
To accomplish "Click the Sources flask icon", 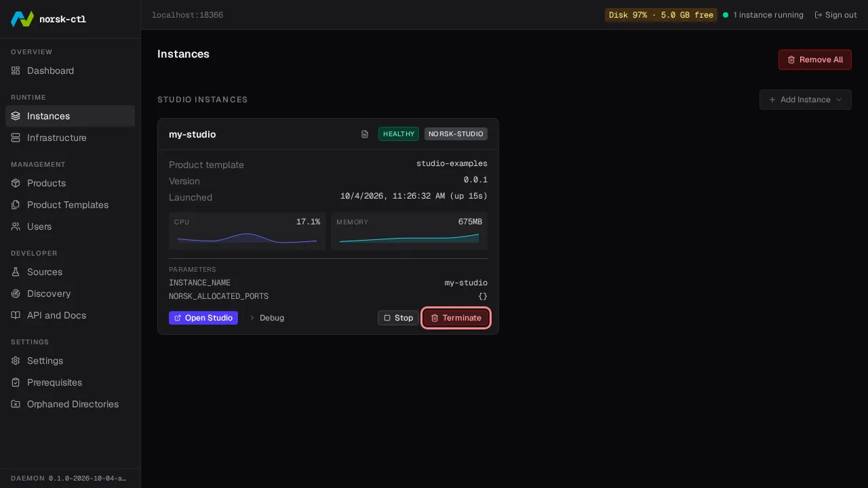I will click(16, 272).
